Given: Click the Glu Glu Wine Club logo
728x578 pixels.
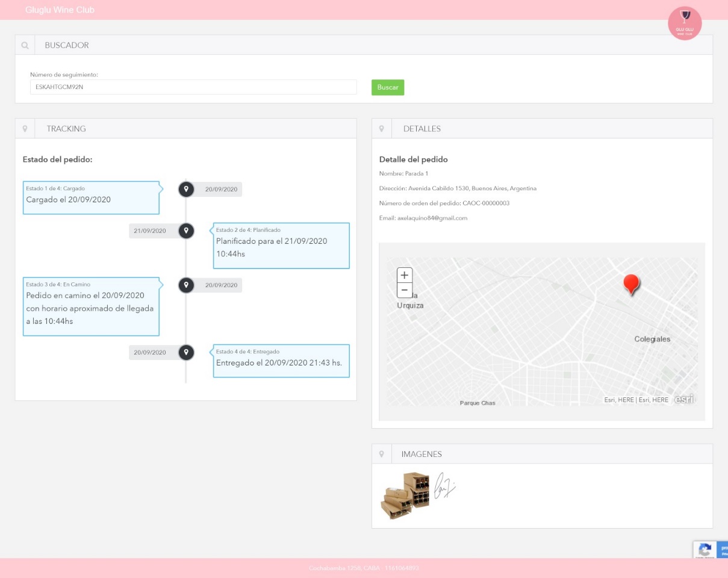Looking at the screenshot, I should (685, 23).
